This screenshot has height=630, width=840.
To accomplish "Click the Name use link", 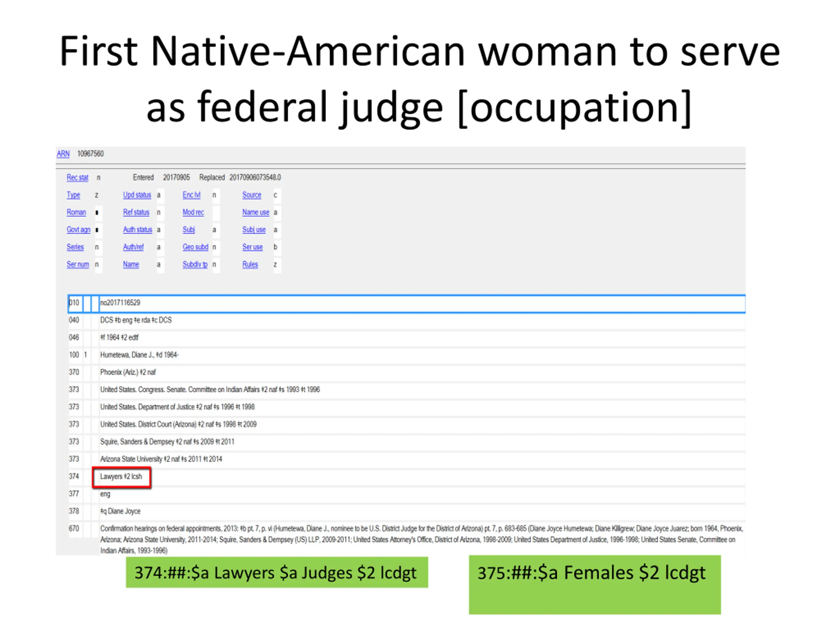I will [256, 212].
